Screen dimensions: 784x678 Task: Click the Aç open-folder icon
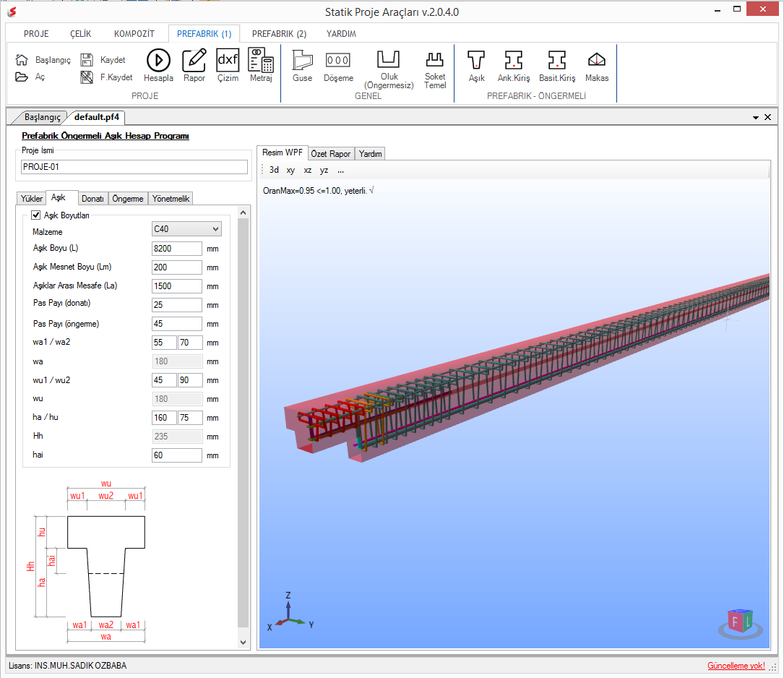coord(22,77)
